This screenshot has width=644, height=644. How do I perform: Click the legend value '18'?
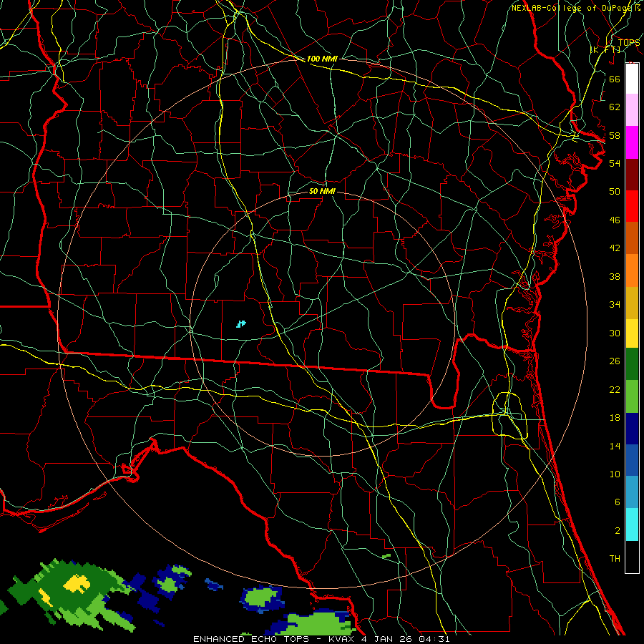coord(615,418)
